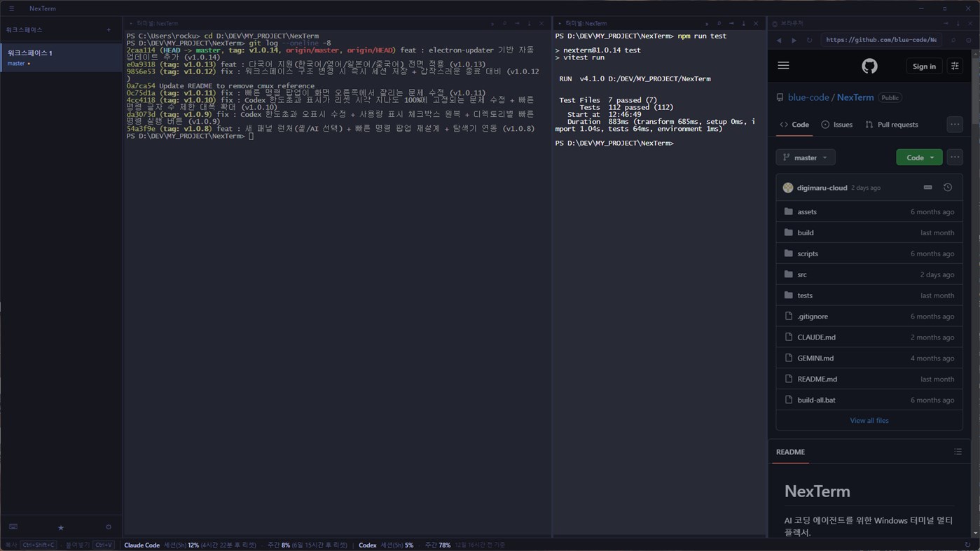Open the sidebar settings gear icon
The image size is (980, 551).
[109, 527]
